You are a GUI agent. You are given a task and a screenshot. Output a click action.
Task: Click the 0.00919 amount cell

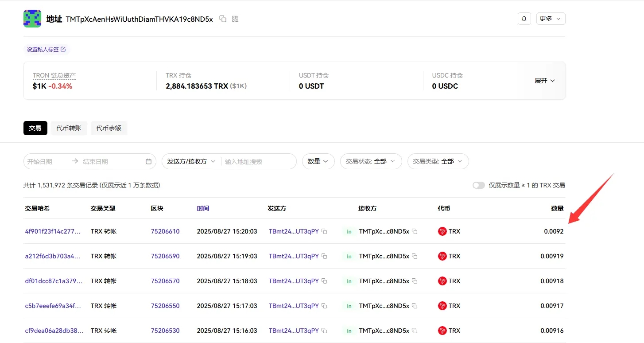(552, 256)
